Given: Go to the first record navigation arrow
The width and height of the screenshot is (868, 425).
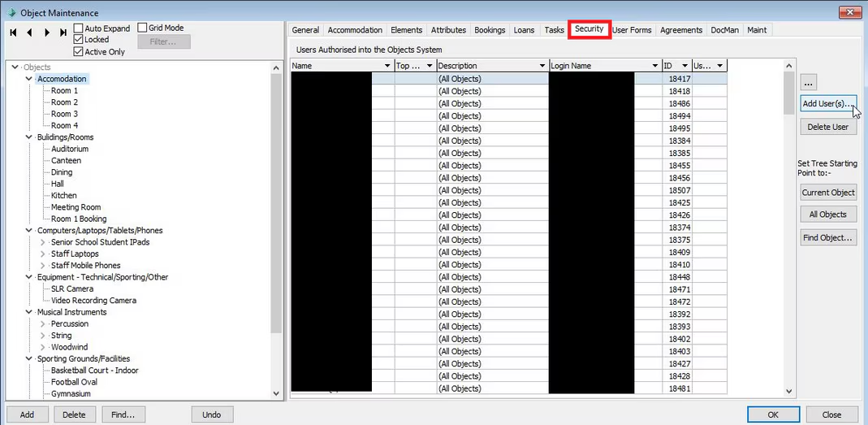Looking at the screenshot, I should click(13, 33).
